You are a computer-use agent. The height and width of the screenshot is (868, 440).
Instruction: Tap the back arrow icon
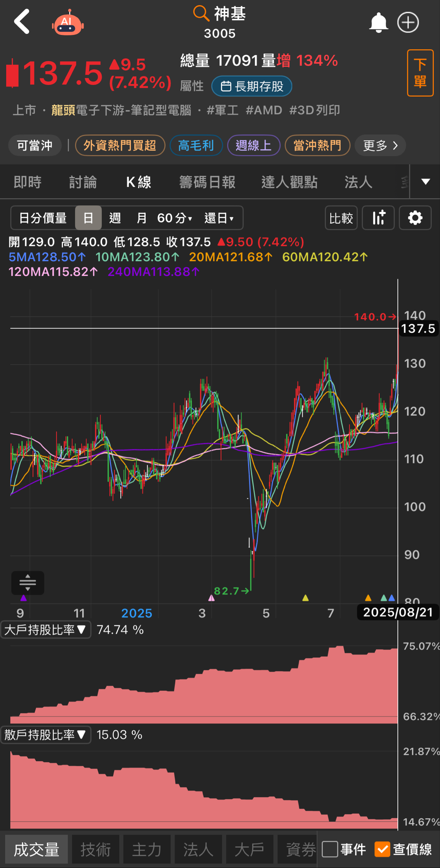22,22
